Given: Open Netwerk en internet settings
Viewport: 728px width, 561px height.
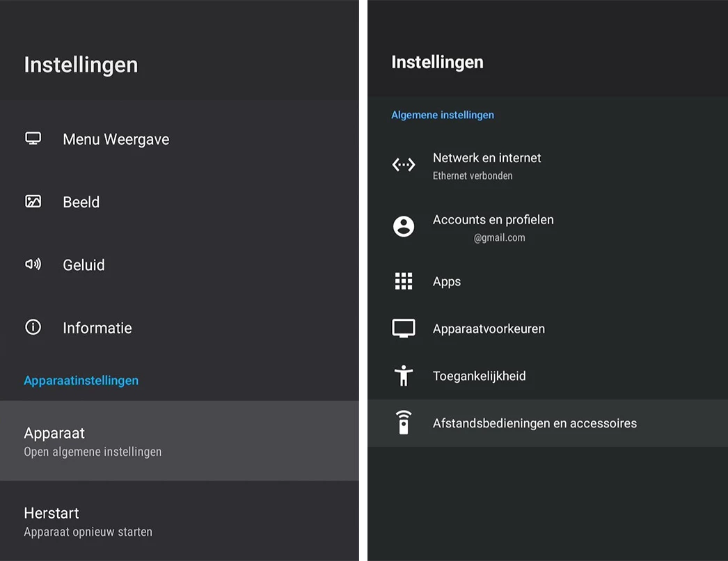Looking at the screenshot, I should coord(486,165).
